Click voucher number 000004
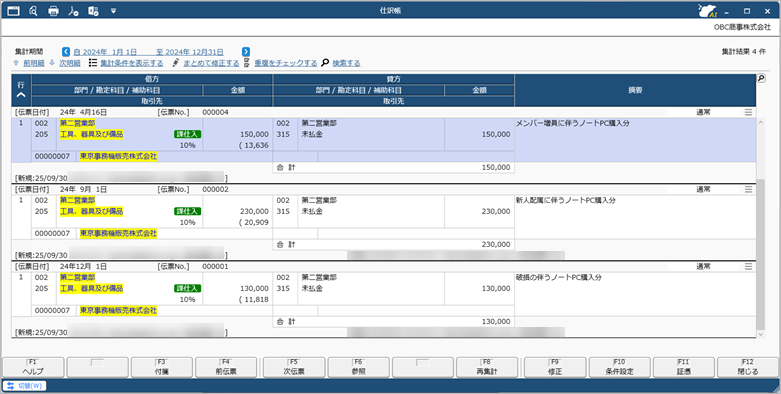Viewport: 781px width, 394px height. (215, 113)
